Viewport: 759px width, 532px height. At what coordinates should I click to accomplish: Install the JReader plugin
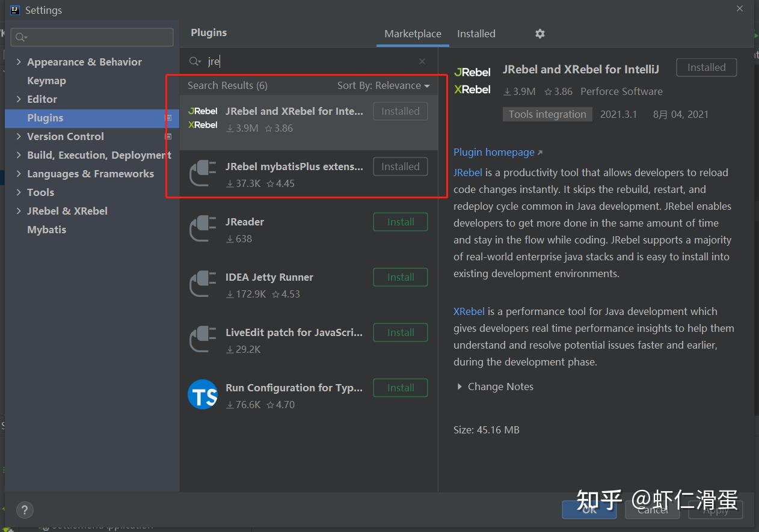pos(400,222)
